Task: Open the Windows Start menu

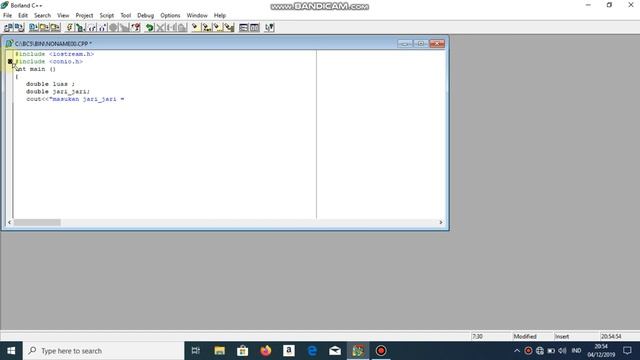Action: (11, 351)
